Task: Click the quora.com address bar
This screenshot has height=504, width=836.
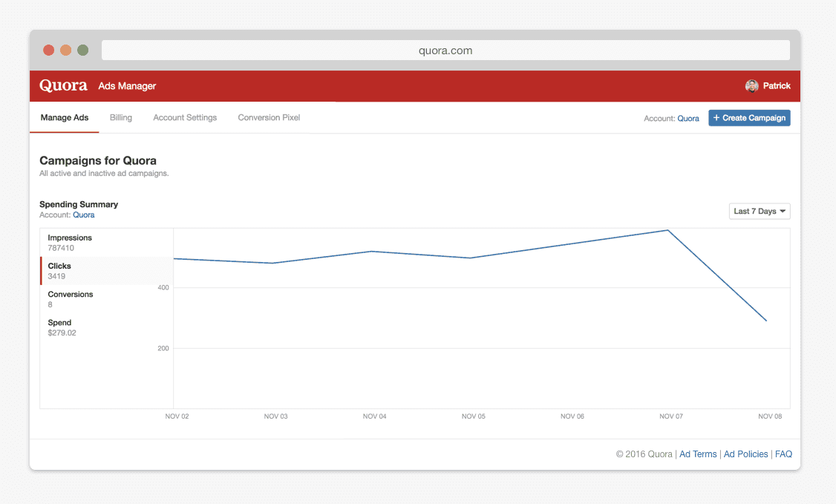Action: [x=445, y=50]
